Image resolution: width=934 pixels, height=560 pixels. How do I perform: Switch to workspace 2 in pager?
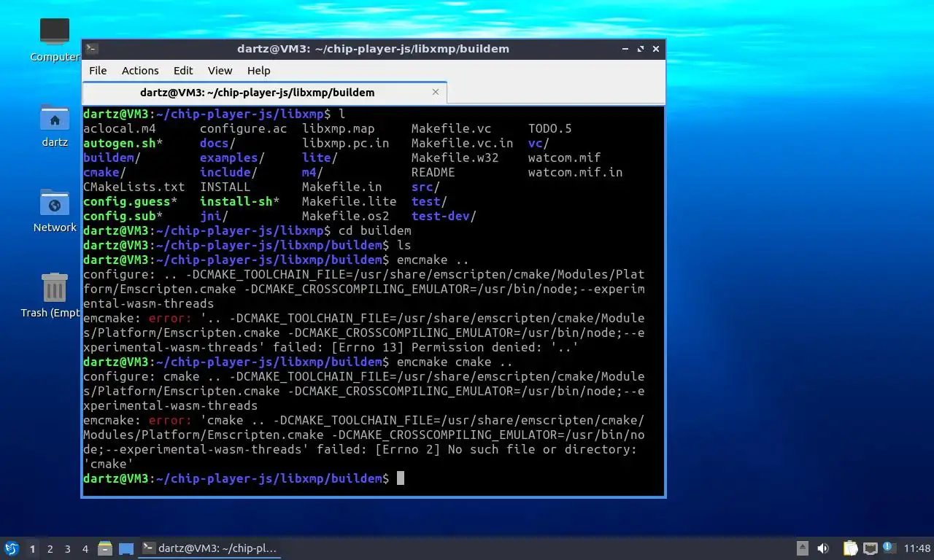(x=50, y=549)
